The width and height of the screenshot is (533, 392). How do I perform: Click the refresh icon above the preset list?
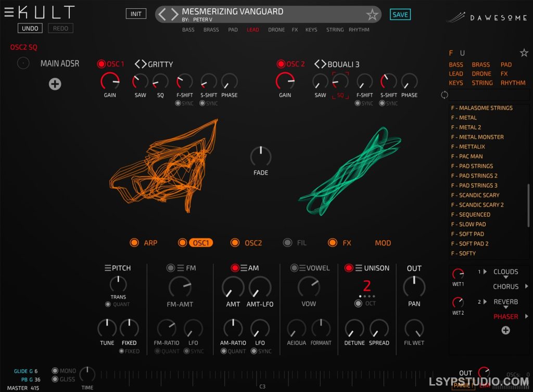444,95
